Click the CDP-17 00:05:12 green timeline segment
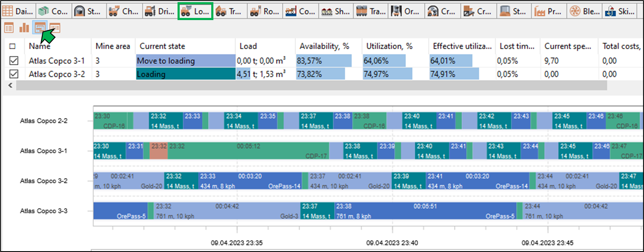644x252 pixels. (248, 151)
